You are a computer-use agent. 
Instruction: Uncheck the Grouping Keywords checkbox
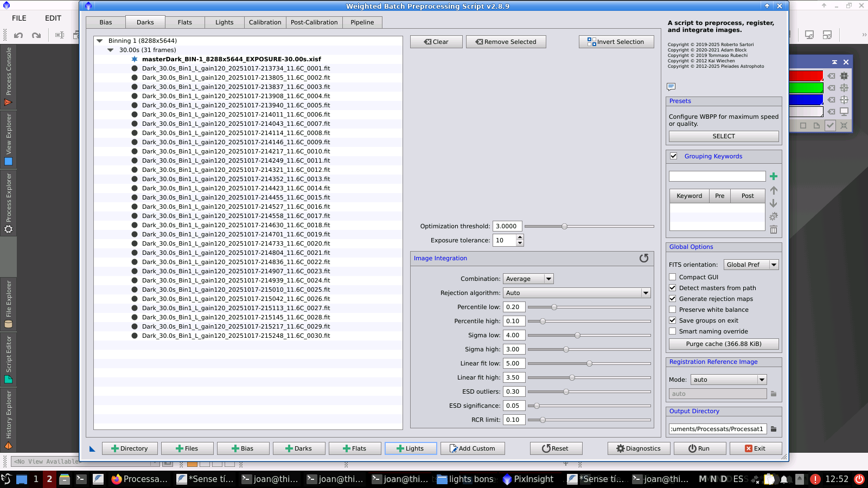pyautogui.click(x=673, y=156)
